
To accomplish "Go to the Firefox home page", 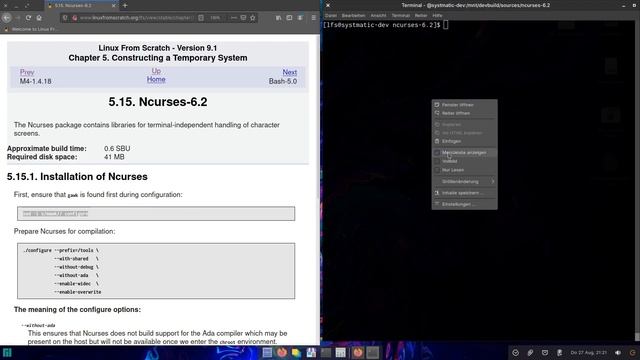I will [39, 18].
